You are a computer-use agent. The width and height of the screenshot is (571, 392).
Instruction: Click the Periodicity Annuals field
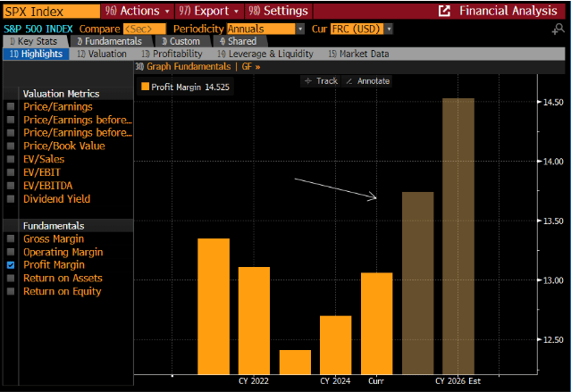tap(261, 29)
